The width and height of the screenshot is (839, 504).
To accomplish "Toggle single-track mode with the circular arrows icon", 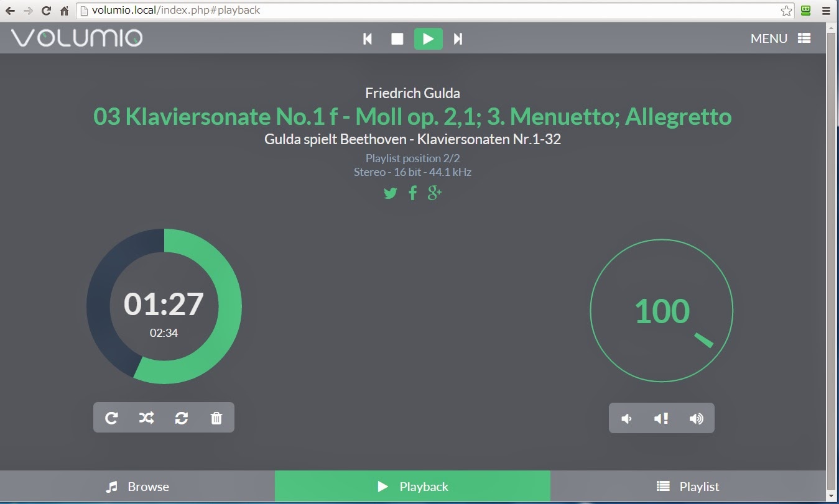I will (182, 418).
